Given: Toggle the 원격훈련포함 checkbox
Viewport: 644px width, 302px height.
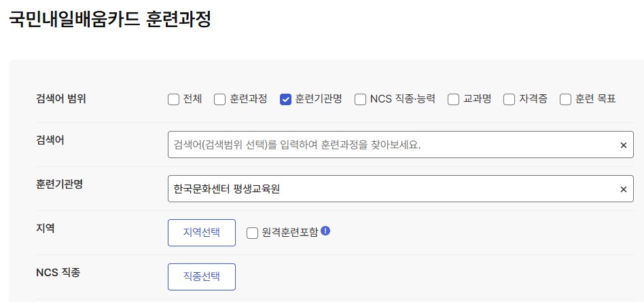Looking at the screenshot, I should [x=252, y=233].
